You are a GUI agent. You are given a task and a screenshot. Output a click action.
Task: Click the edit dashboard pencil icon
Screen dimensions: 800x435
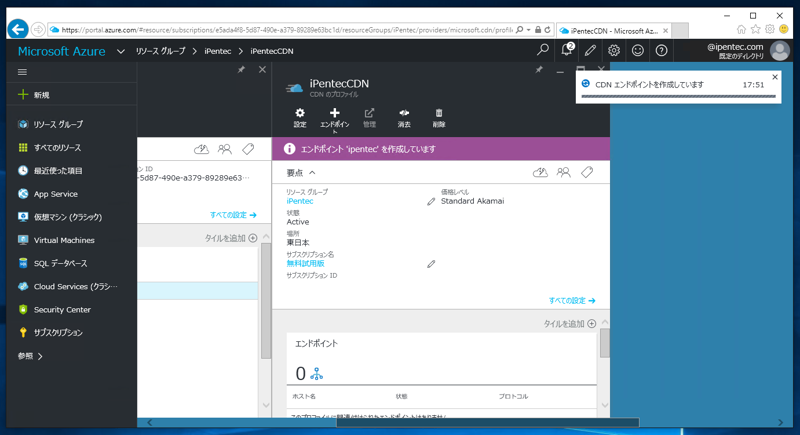coord(590,50)
